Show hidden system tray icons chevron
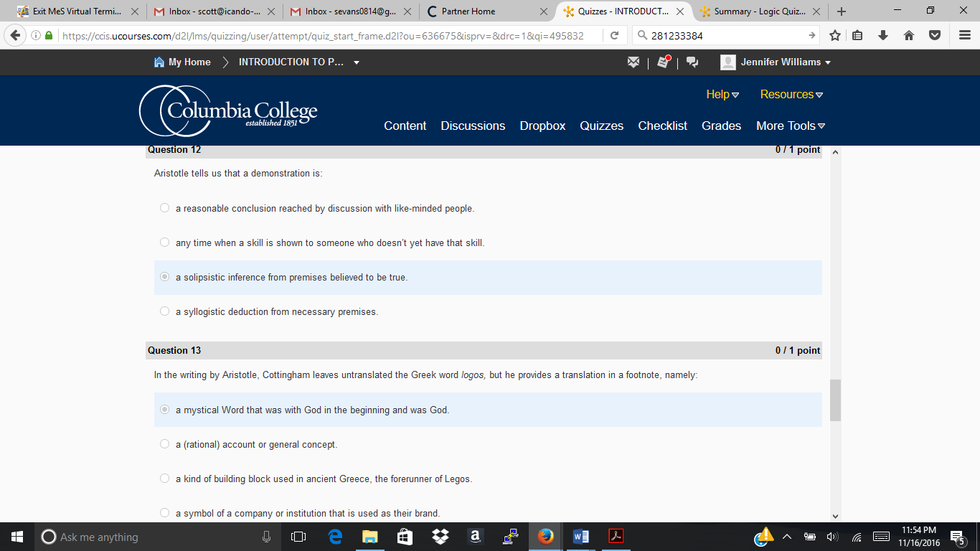Image resolution: width=980 pixels, height=551 pixels. click(x=786, y=537)
